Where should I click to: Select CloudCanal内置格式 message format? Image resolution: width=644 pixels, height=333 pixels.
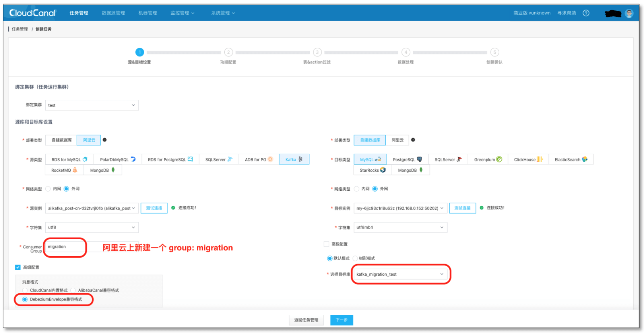click(25, 290)
